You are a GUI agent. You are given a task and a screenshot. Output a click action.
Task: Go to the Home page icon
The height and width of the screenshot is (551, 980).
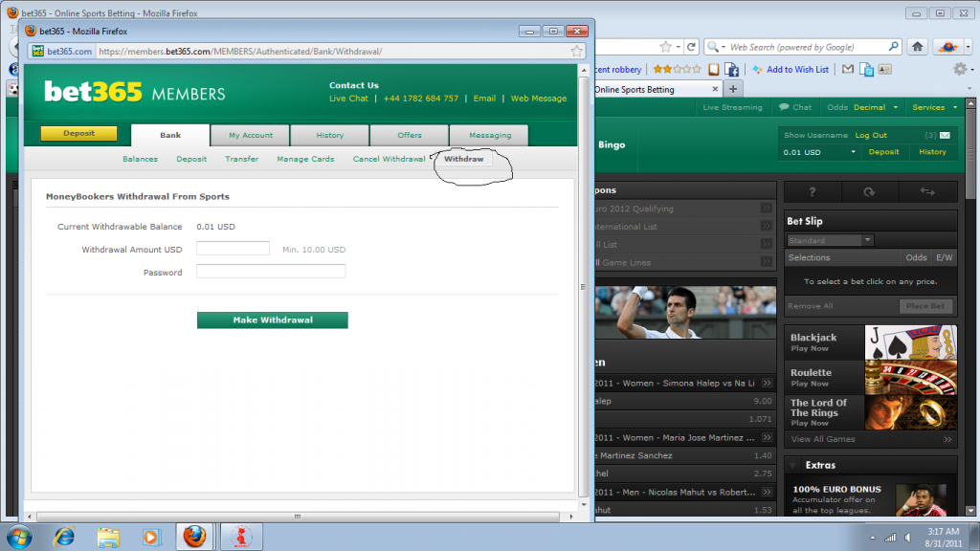918,47
